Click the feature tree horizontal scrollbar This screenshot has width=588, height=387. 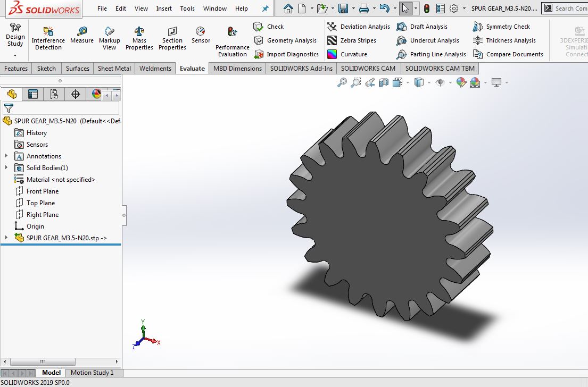coord(43,361)
